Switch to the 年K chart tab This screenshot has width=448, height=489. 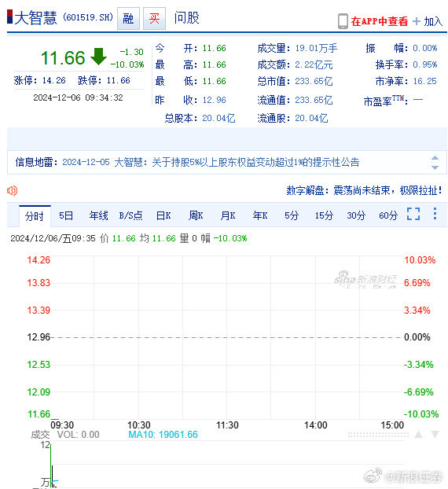pyautogui.click(x=260, y=215)
